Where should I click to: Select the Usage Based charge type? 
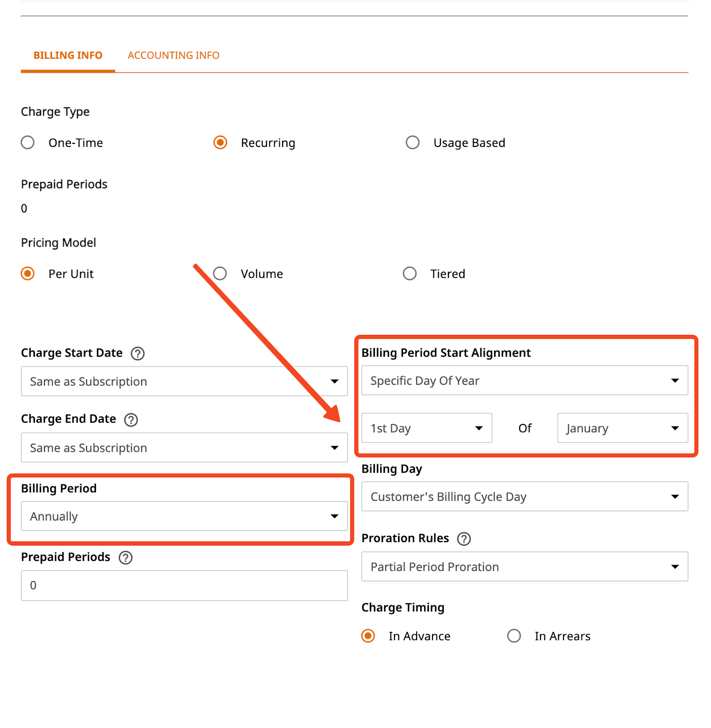pos(413,142)
